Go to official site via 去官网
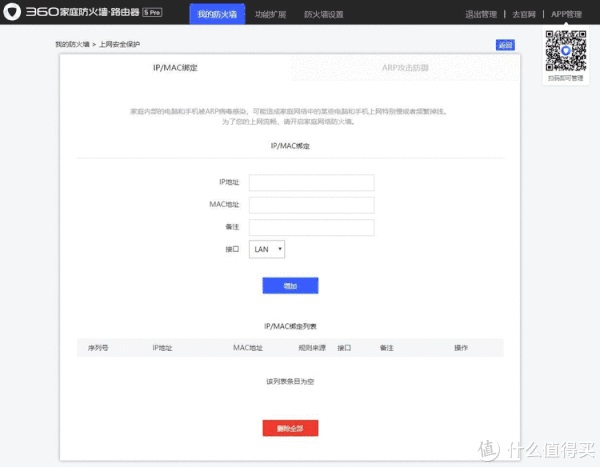This screenshot has width=600, height=467. 524,15
